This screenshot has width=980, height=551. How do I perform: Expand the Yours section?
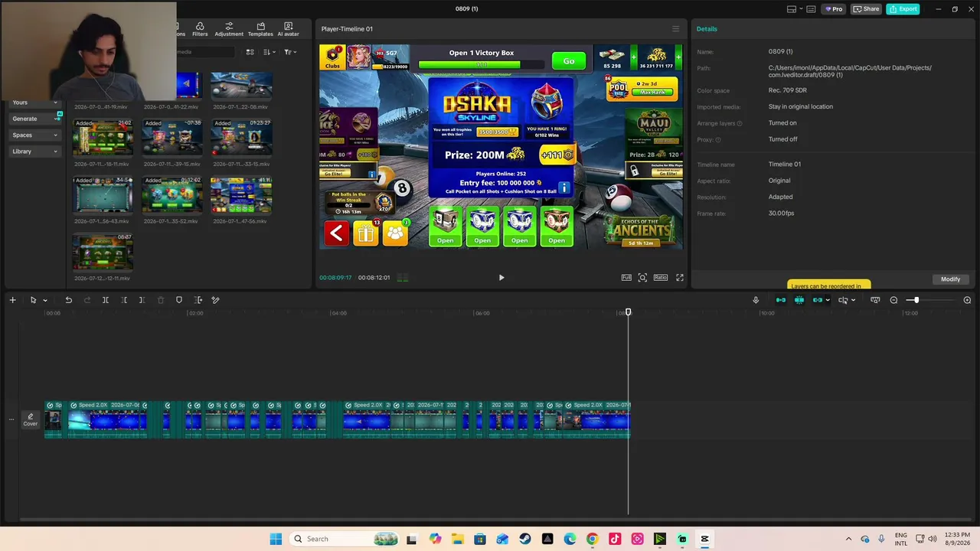tap(35, 103)
